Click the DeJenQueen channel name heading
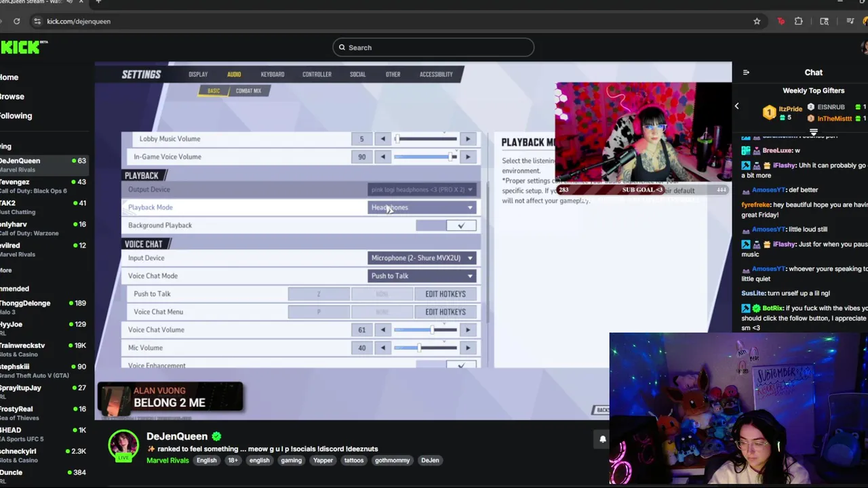The width and height of the screenshot is (868, 488). [x=176, y=436]
